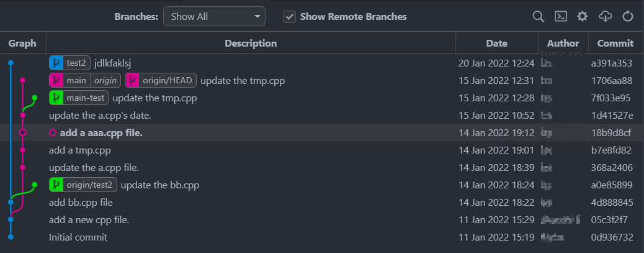
Task: Click the Date column header
Action: [x=496, y=44]
